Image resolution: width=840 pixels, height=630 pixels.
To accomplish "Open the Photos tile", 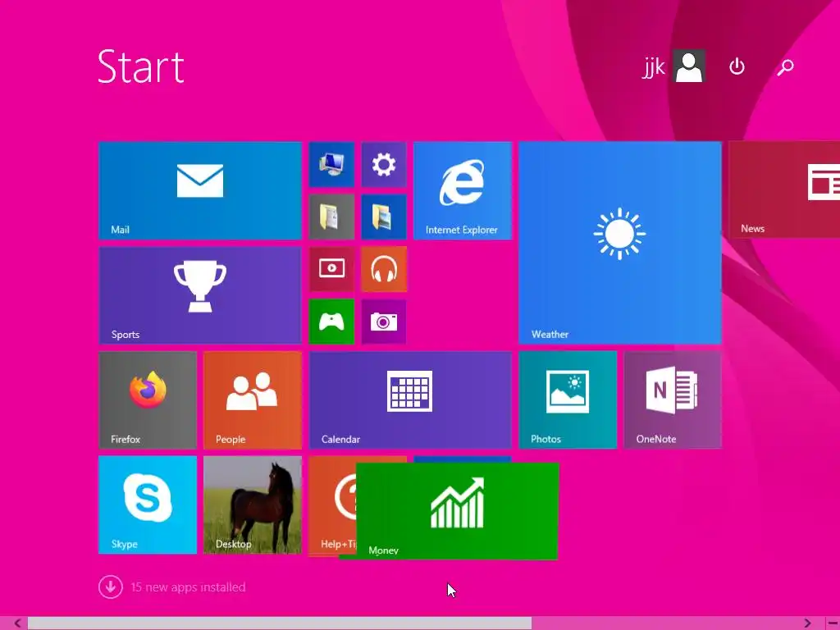I will click(568, 400).
